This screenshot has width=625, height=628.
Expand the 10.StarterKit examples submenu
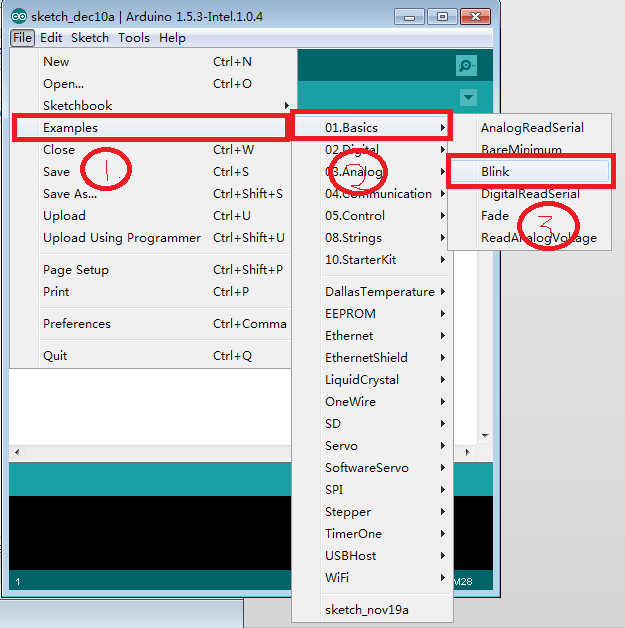pos(372,260)
